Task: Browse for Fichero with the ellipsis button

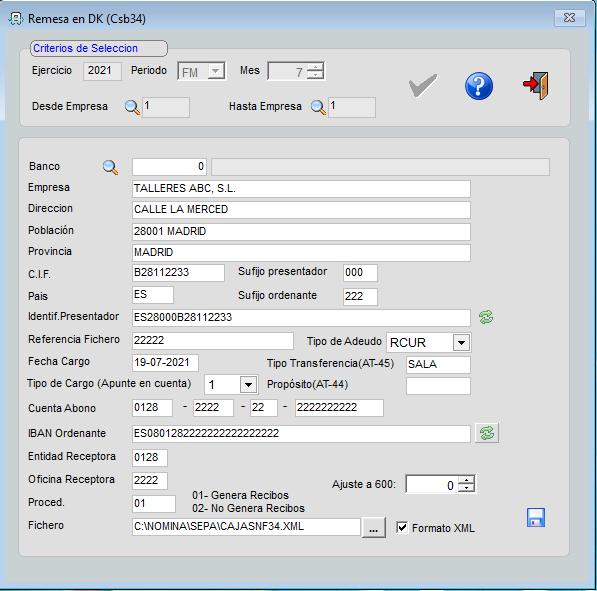Action: [x=374, y=527]
